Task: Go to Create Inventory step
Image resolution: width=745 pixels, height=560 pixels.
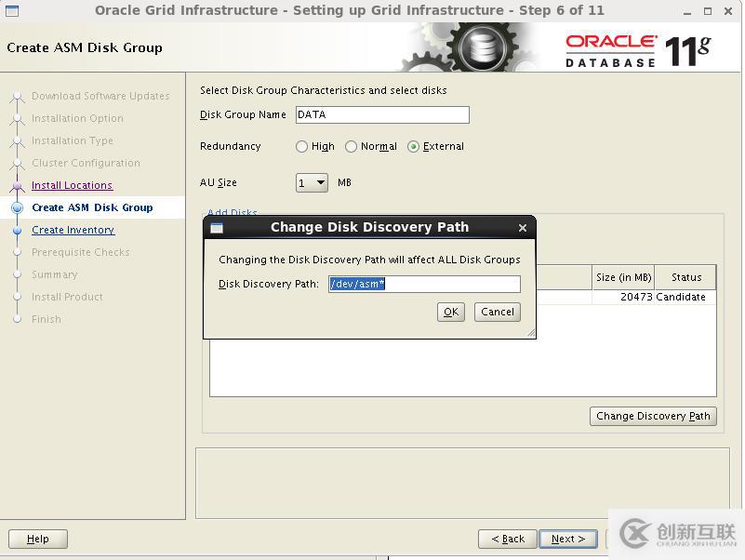Action: click(73, 230)
